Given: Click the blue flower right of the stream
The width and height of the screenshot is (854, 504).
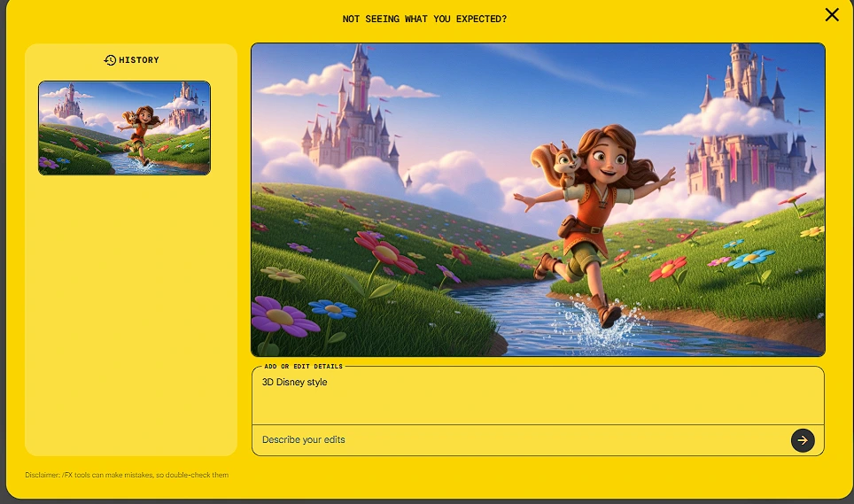Looking at the screenshot, I should click(x=752, y=260).
